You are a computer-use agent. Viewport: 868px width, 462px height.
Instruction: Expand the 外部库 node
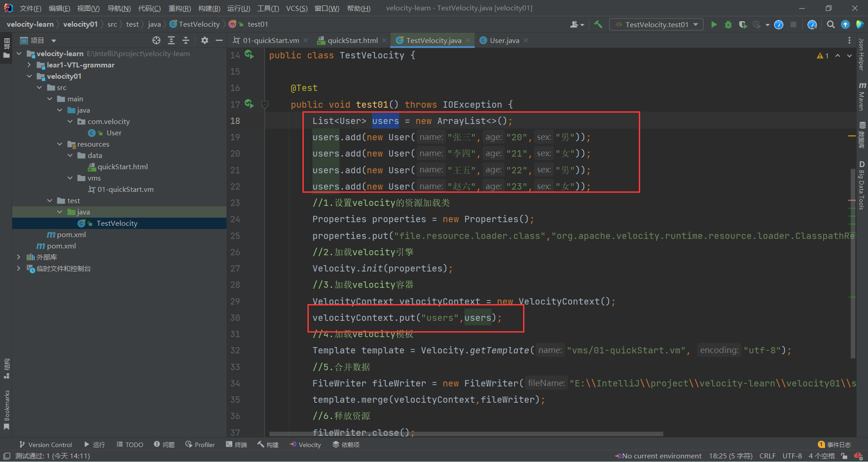tap(19, 257)
